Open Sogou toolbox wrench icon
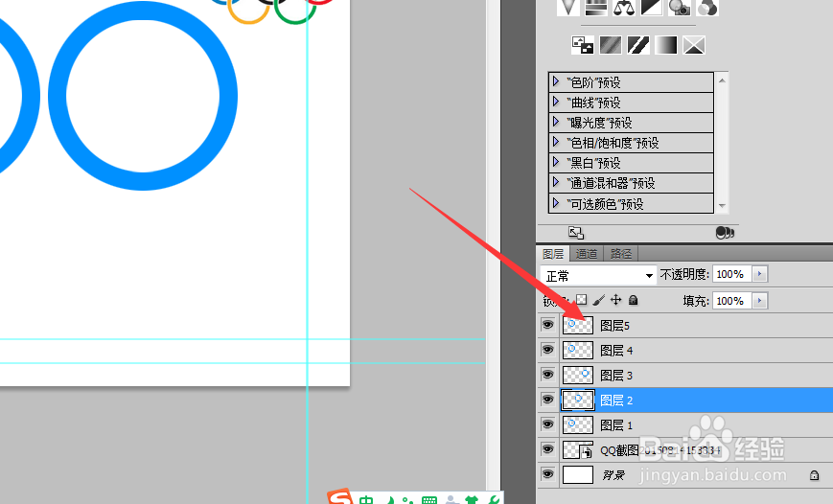Screen dimensions: 833x504 coord(493,500)
